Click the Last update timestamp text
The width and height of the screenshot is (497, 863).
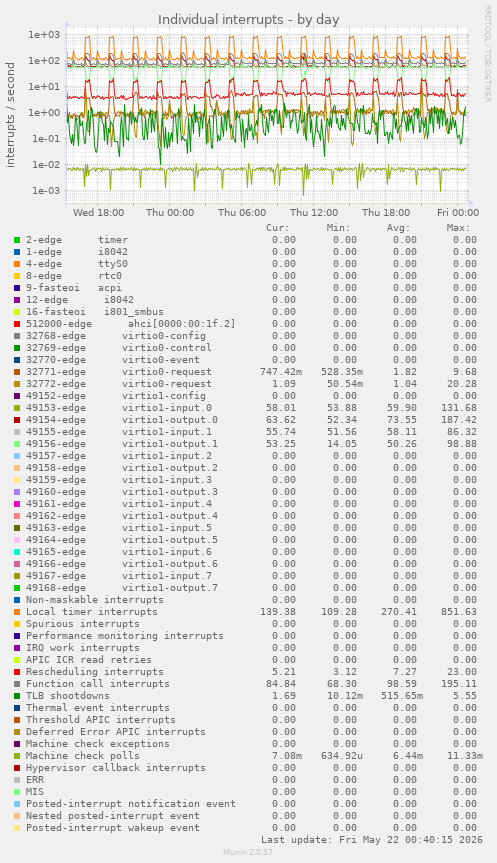click(x=372, y=840)
